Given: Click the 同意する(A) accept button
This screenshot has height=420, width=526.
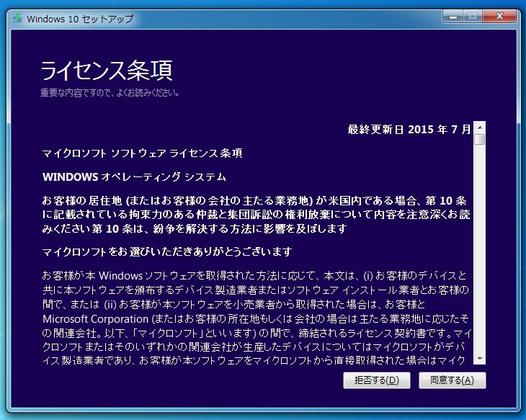Looking at the screenshot, I should click(453, 380).
